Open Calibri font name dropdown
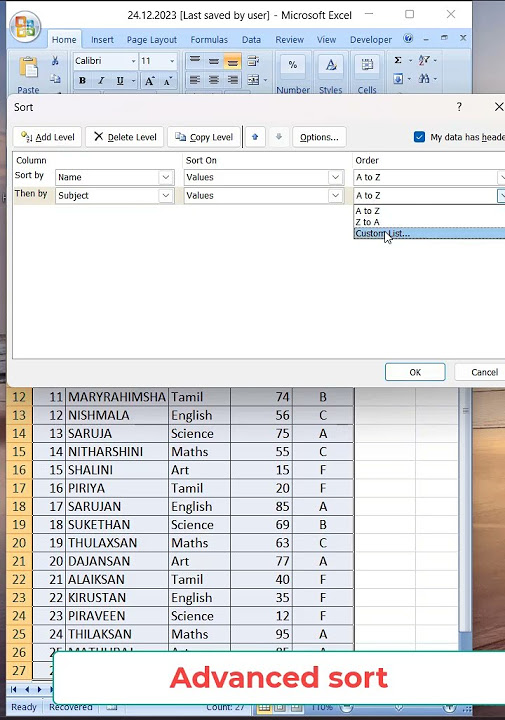 [133, 61]
